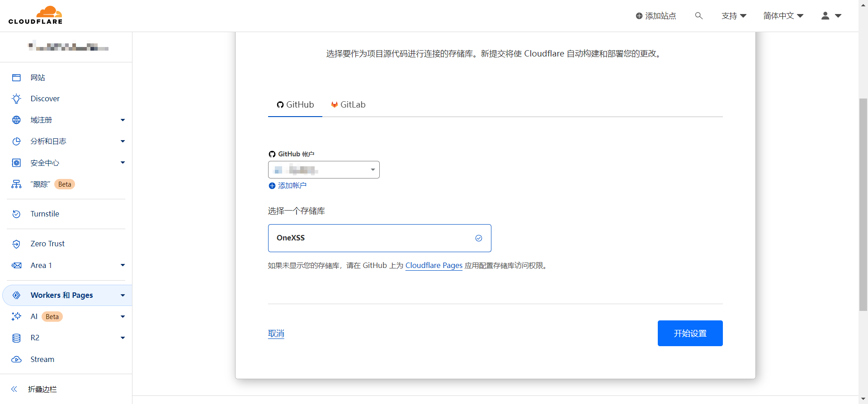The width and height of the screenshot is (868, 404).
Task: Click the 网站 sidebar icon
Action: (x=16, y=78)
